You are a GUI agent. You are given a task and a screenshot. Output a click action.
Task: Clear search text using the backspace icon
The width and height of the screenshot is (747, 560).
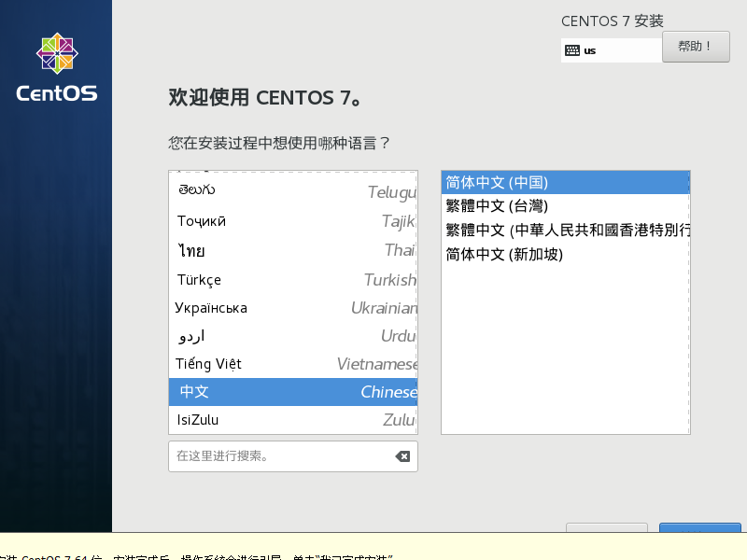pos(401,456)
